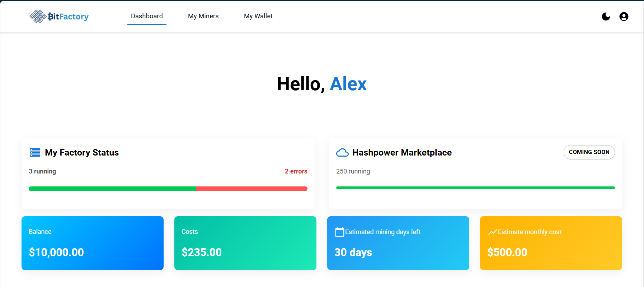The height and width of the screenshot is (287, 644).
Task: Open the My Miners tab
Action: (x=203, y=16)
